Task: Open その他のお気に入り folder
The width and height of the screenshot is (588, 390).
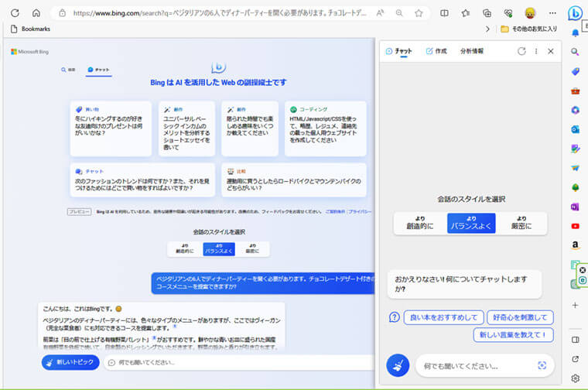Action: point(529,29)
